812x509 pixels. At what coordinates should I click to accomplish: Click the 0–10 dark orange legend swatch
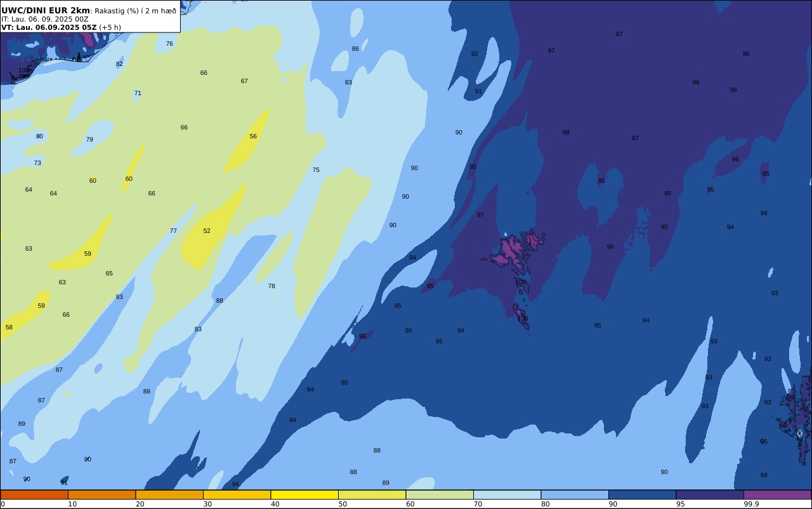coord(34,494)
